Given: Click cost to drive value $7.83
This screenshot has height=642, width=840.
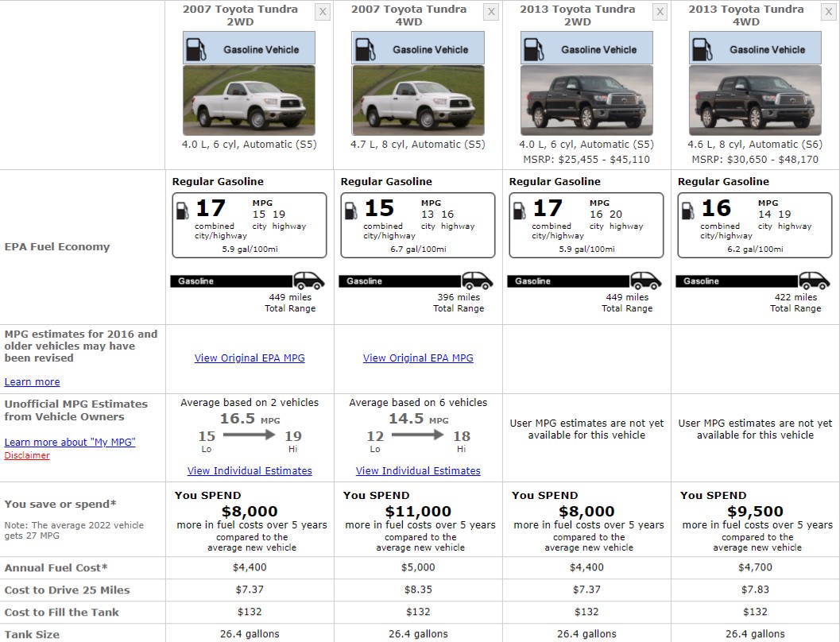Looking at the screenshot, I should pos(755,589).
